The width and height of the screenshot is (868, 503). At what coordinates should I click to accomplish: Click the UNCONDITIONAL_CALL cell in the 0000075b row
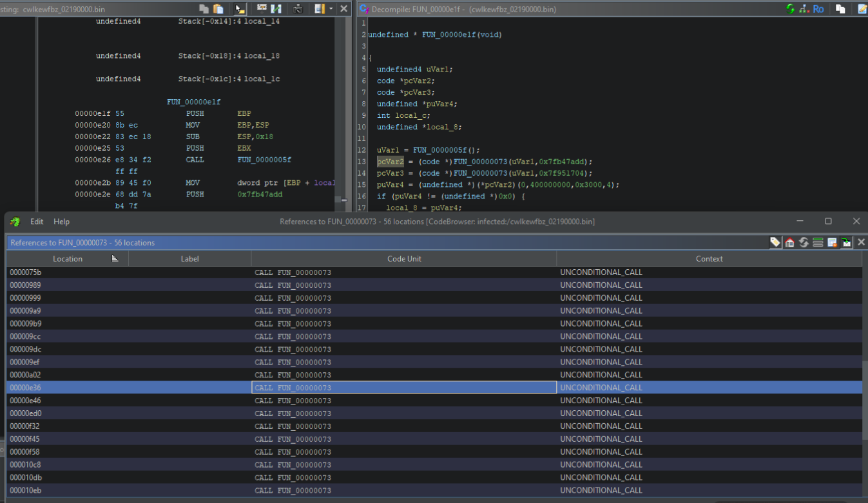(709, 272)
